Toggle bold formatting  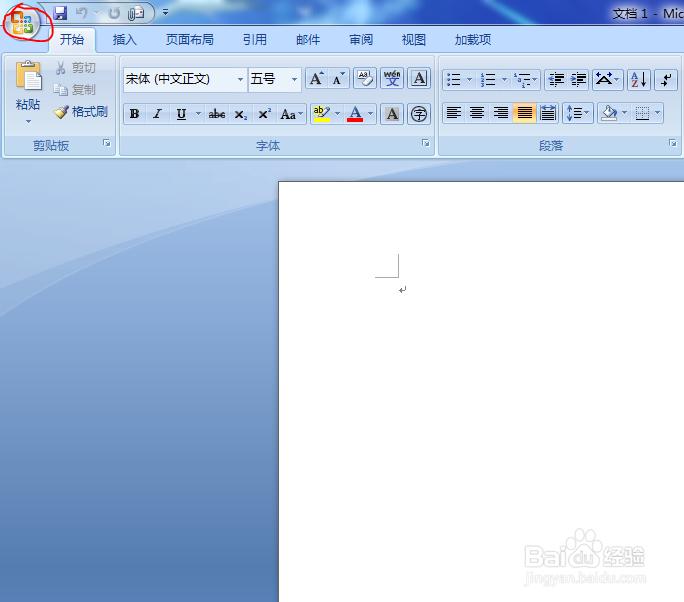(135, 114)
